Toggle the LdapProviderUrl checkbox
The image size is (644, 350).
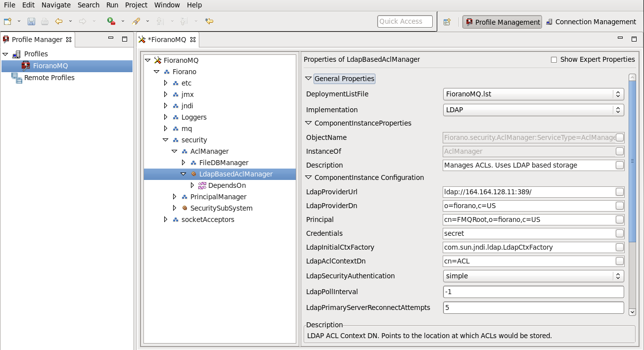tap(620, 192)
